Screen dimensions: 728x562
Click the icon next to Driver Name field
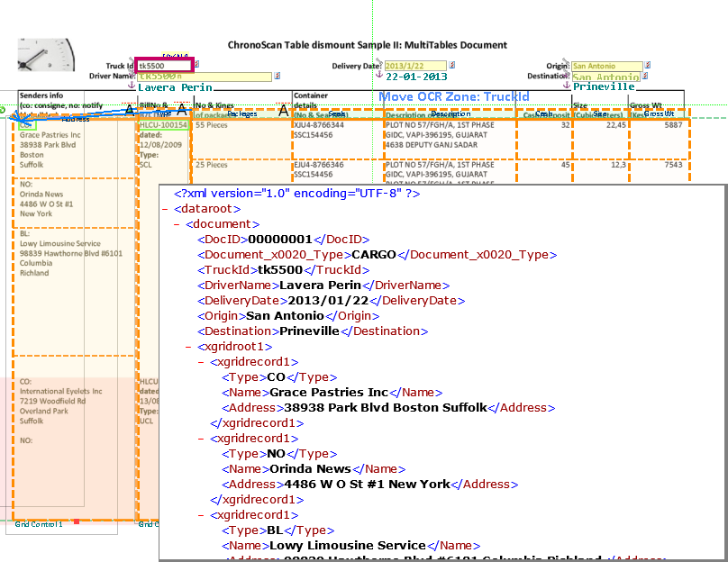tap(278, 75)
